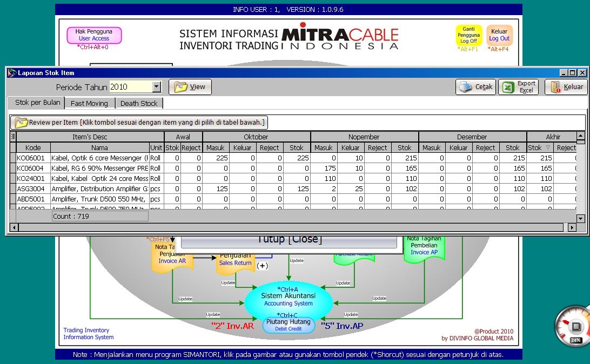Click the Item's Desc group header
The image size is (590, 364).
point(90,137)
